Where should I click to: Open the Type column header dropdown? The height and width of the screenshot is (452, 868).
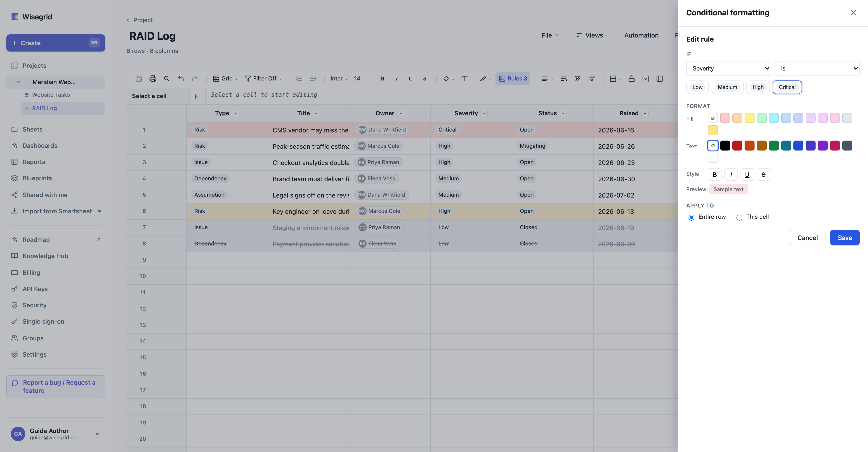[x=236, y=113]
